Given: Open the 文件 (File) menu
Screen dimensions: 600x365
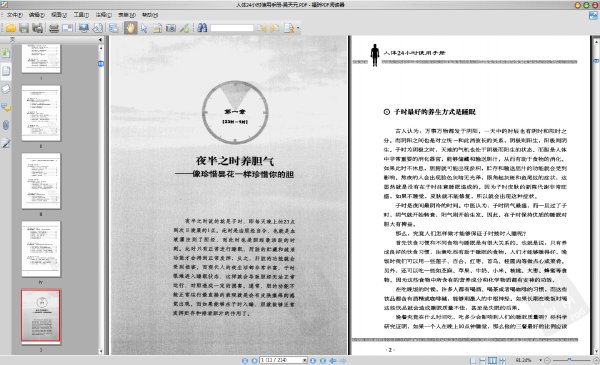Looking at the screenshot, I should pos(15,15).
